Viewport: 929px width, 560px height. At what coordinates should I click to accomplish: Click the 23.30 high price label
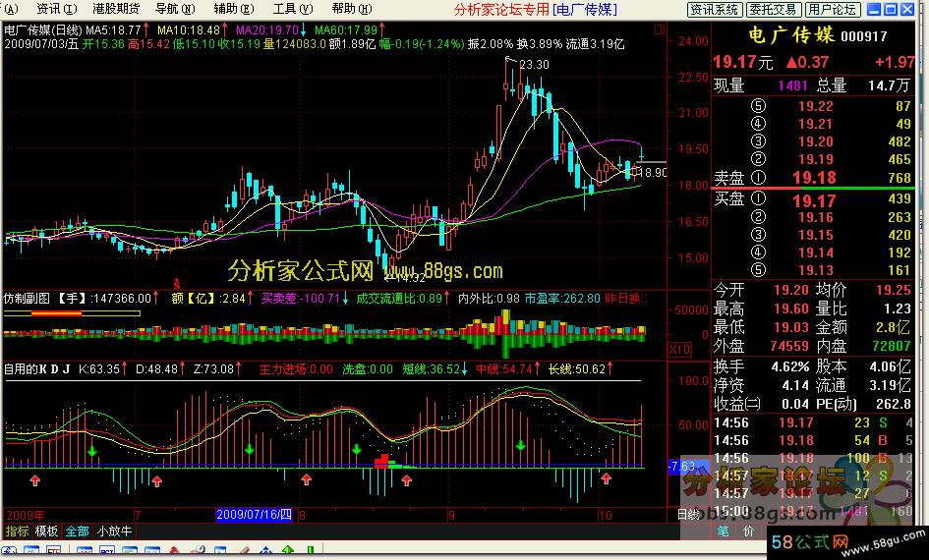tap(534, 65)
